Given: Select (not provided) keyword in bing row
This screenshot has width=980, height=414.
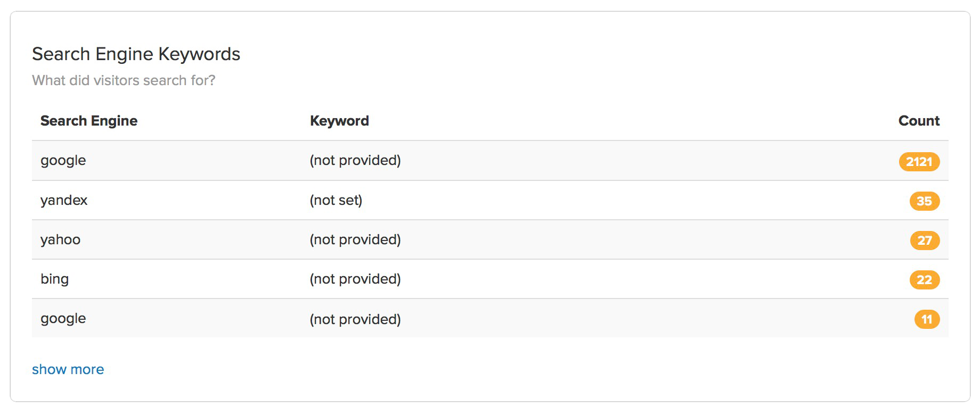Looking at the screenshot, I should click(x=355, y=279).
